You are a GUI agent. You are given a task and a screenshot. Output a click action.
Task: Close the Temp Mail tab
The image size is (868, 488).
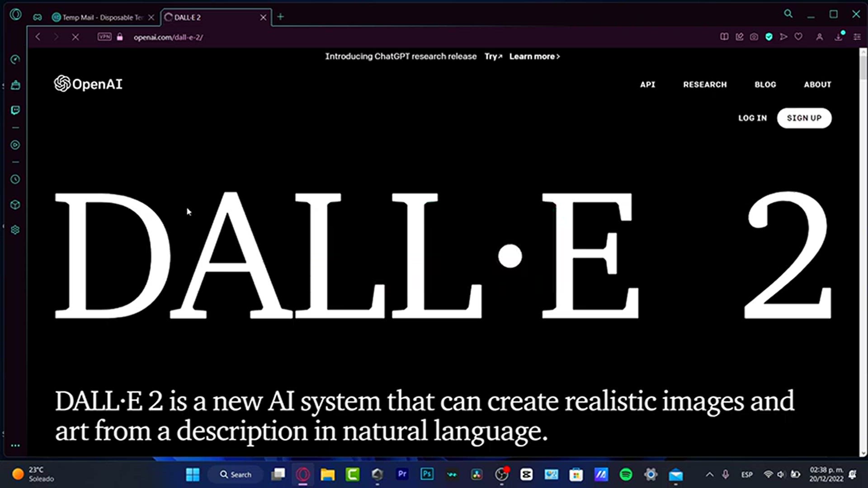click(151, 17)
